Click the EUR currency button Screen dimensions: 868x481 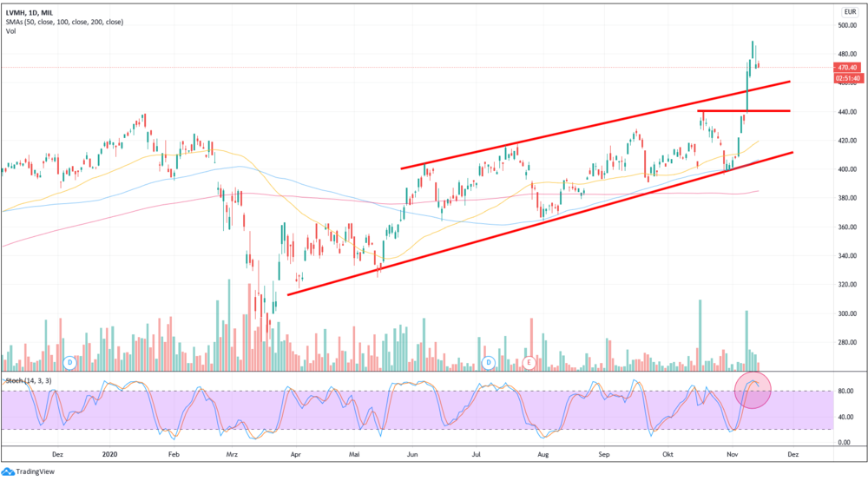tap(850, 12)
